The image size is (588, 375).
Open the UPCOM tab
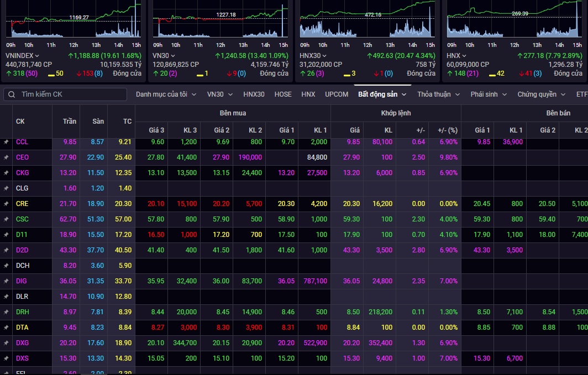coord(337,94)
